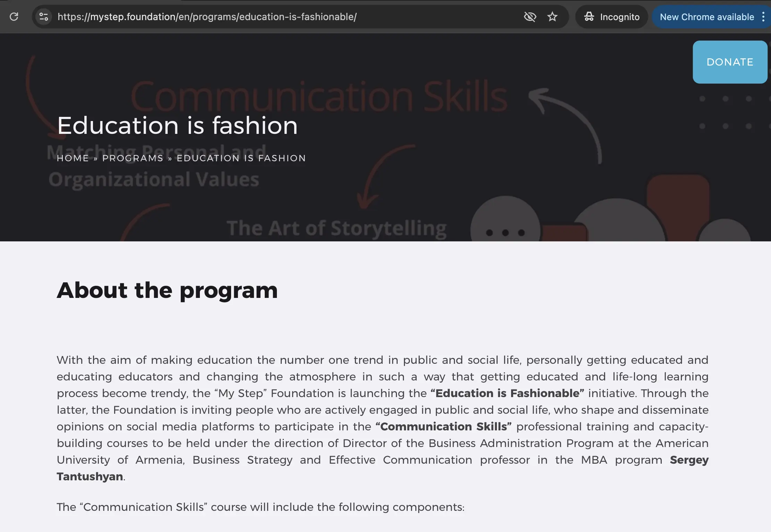Click the eye icon hiding saved passwords preview
Viewport: 771px width, 532px height.
click(x=530, y=17)
